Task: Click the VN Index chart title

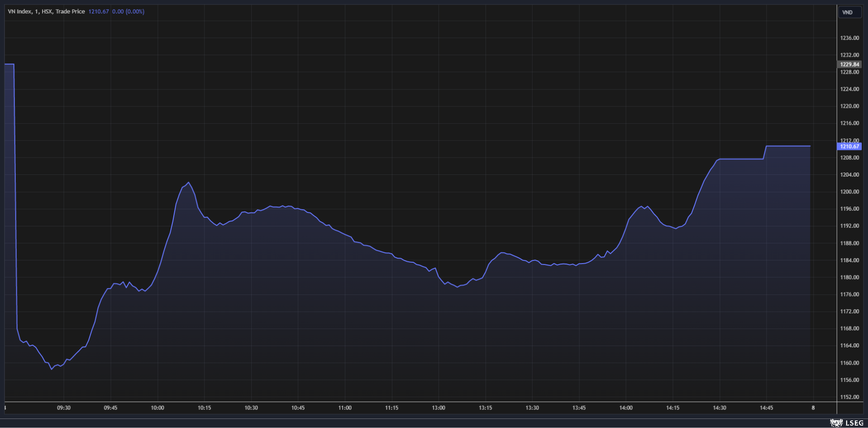Action: pos(46,11)
